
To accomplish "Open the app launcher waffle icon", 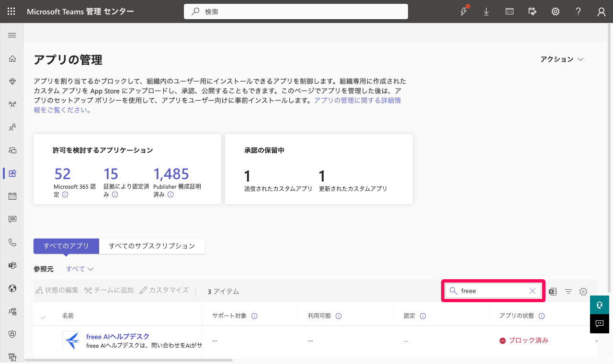I will (11, 11).
